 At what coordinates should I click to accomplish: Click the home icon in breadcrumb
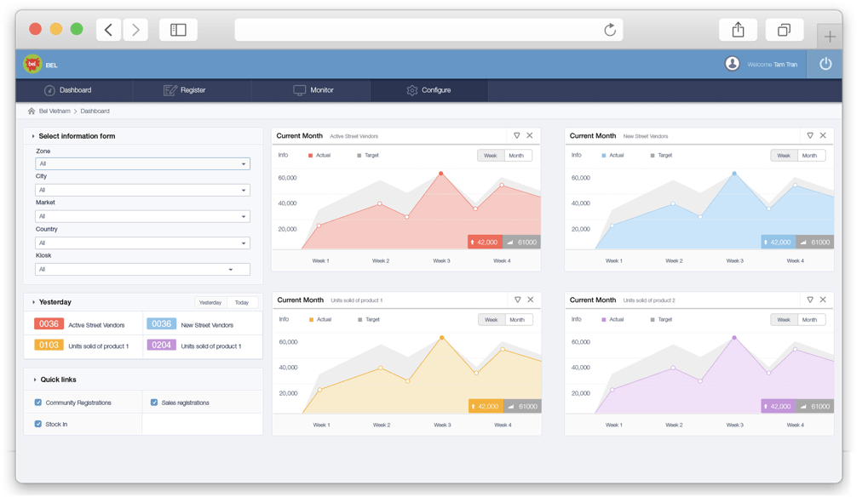pyautogui.click(x=32, y=111)
